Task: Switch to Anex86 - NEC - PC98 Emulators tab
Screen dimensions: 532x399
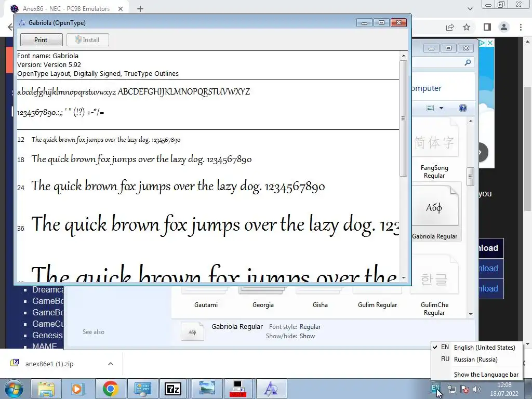Action: (66, 9)
